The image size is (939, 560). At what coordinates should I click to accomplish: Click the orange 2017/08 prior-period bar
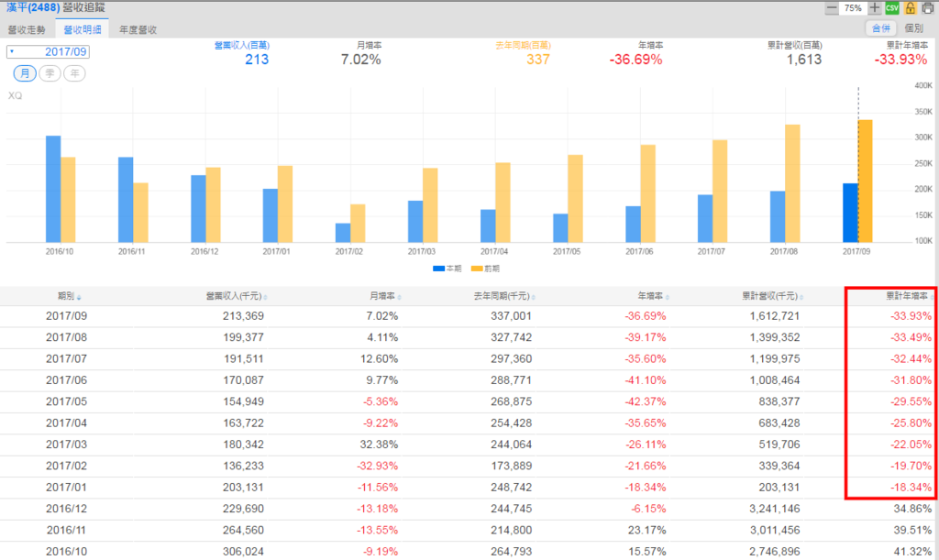(792, 183)
